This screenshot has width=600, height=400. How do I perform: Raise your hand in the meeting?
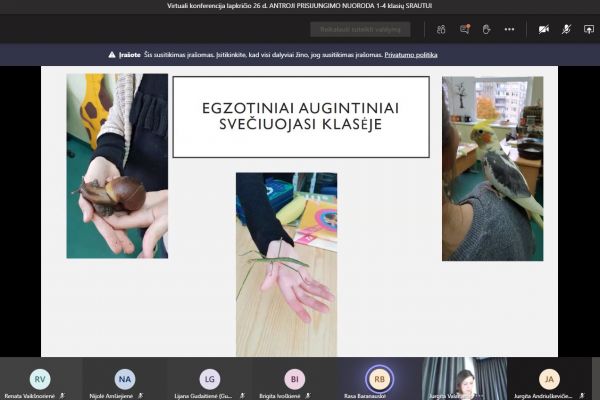pyautogui.click(x=486, y=29)
